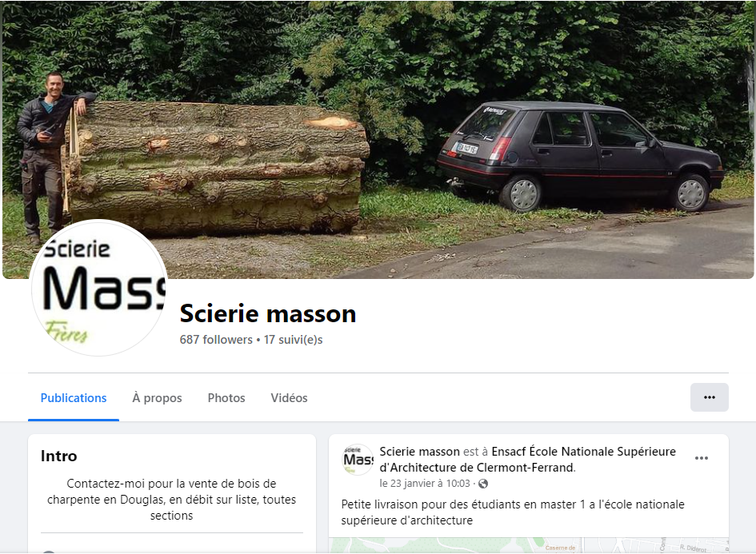Image resolution: width=756 pixels, height=554 pixels.
Task: Open the map preview under the post
Action: tap(529, 545)
